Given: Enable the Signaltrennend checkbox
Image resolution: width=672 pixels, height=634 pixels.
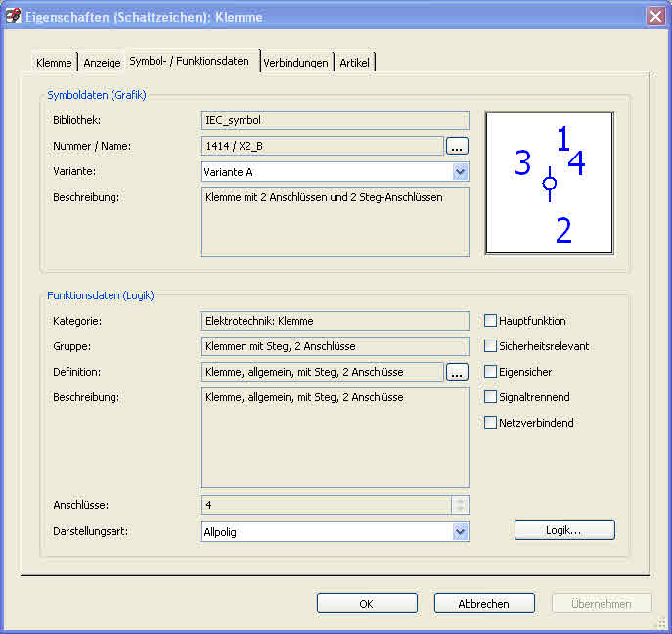Looking at the screenshot, I should (x=490, y=397).
